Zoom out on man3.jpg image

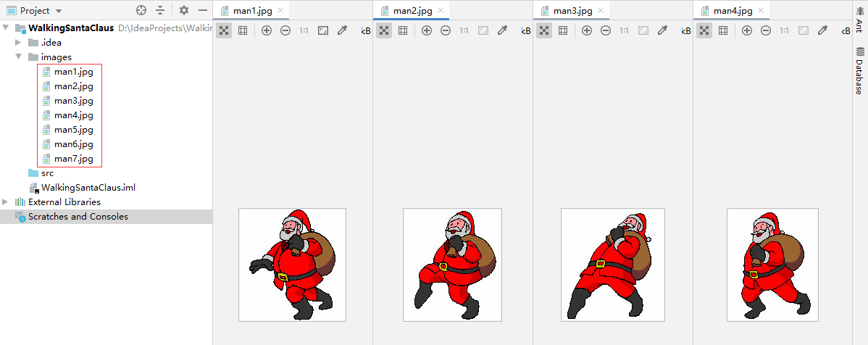pyautogui.click(x=605, y=30)
